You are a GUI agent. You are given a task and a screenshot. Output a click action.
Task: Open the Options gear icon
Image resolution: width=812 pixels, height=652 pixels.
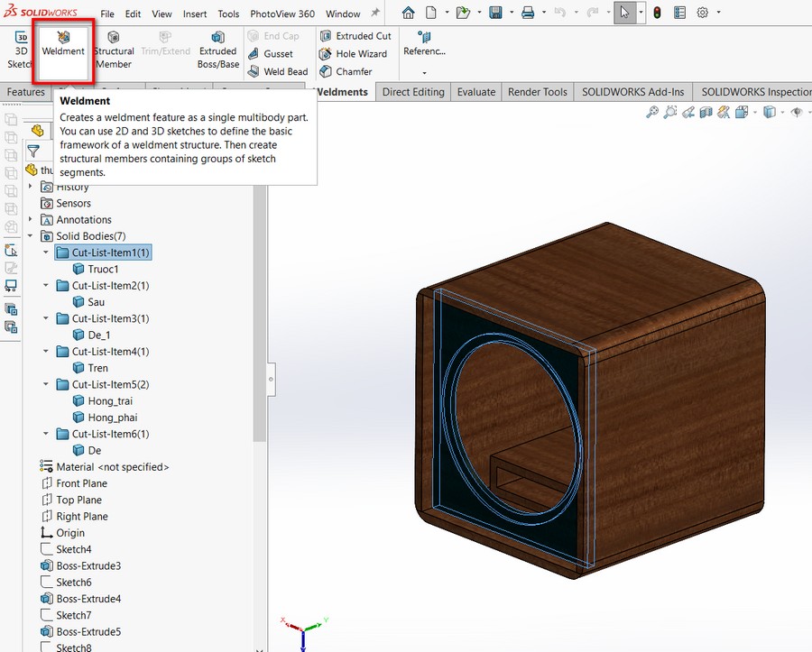[702, 13]
